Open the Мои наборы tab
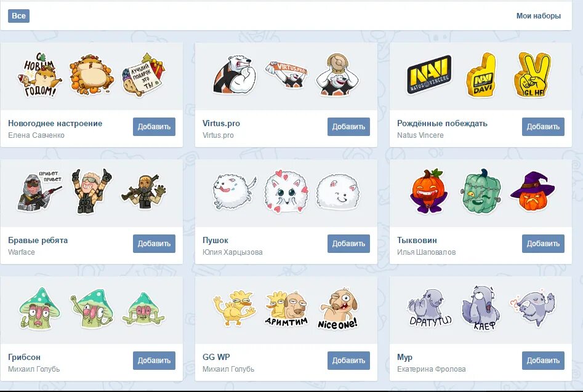The width and height of the screenshot is (583, 392). (x=539, y=16)
